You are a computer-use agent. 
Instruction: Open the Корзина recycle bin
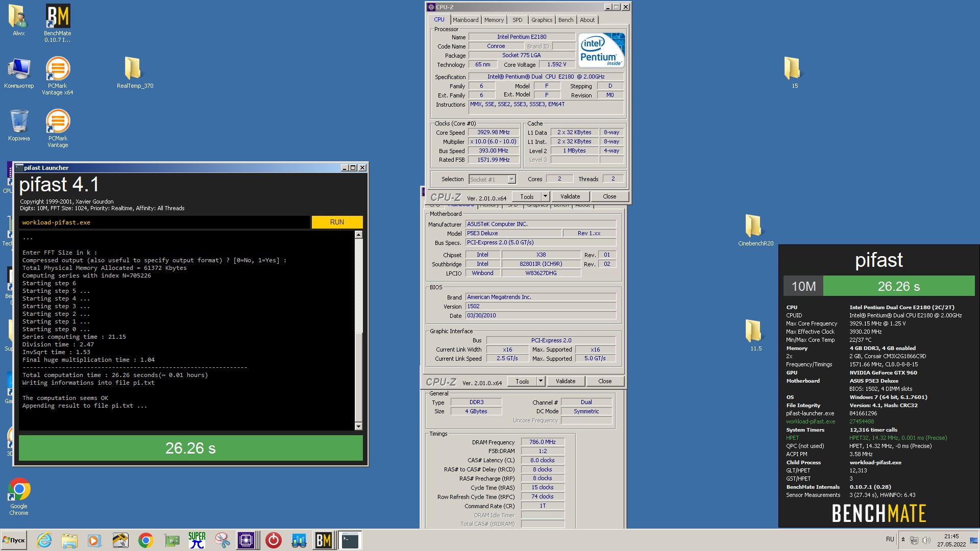coord(19,126)
